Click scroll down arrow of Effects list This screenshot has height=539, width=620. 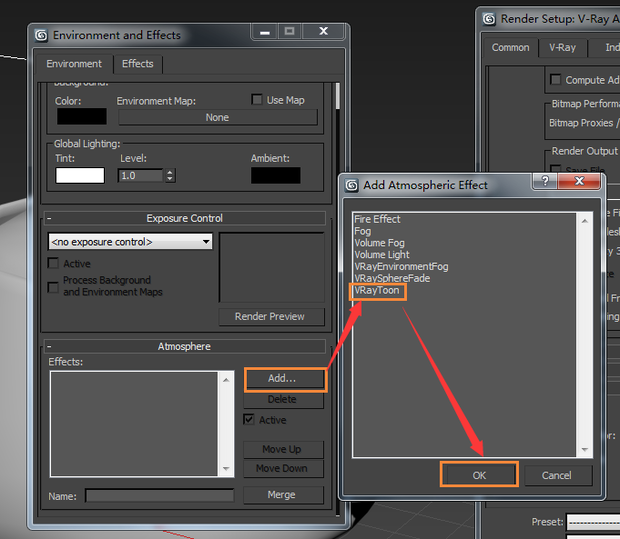click(x=226, y=469)
